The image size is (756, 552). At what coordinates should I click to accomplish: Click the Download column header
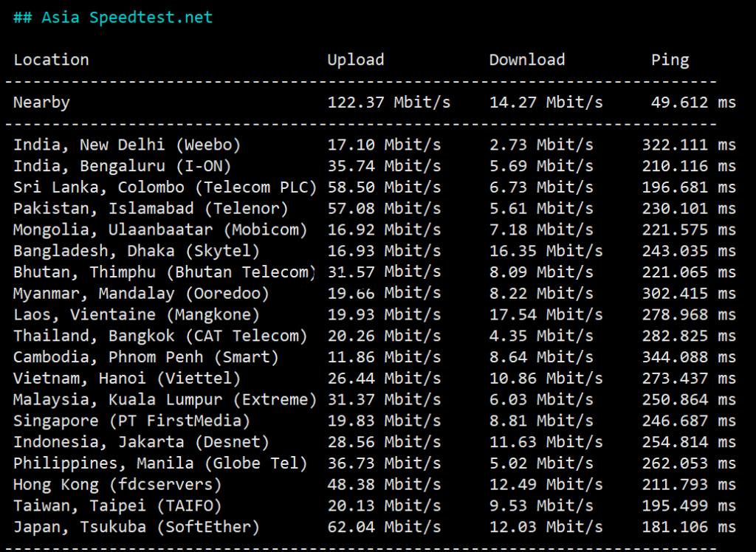(526, 60)
